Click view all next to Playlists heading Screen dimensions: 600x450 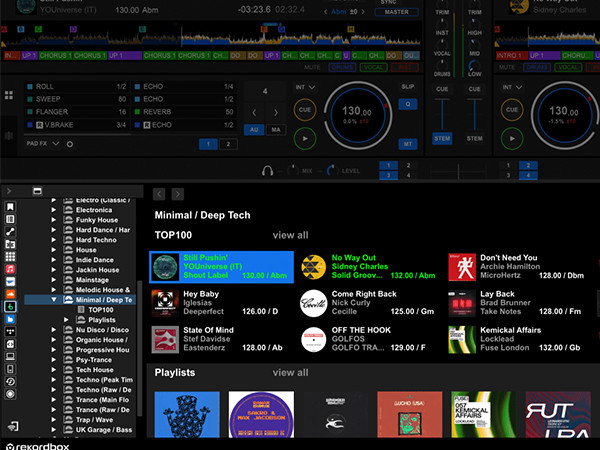coord(290,372)
